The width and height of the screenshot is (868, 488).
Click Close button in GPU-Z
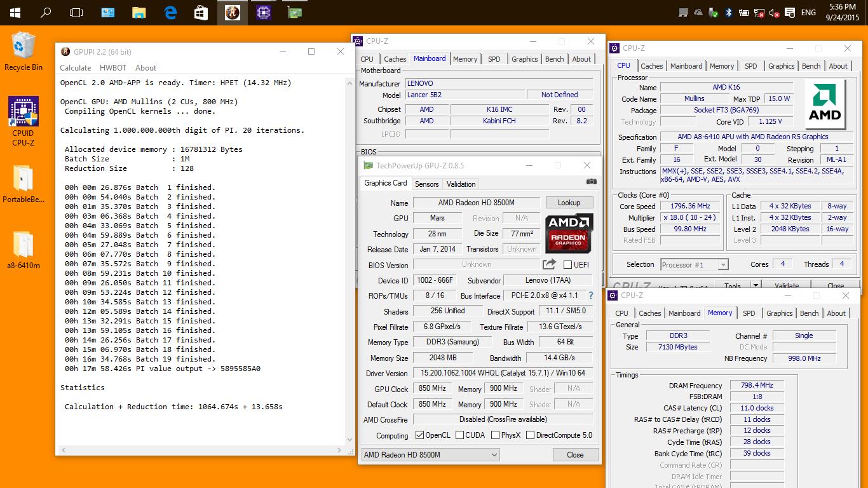575,455
